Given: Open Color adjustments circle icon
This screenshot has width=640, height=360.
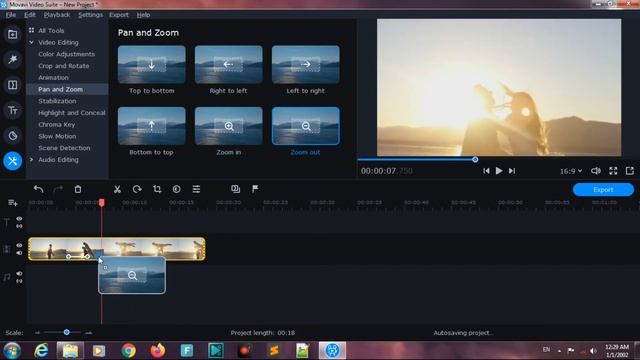Looking at the screenshot, I should (x=176, y=189).
